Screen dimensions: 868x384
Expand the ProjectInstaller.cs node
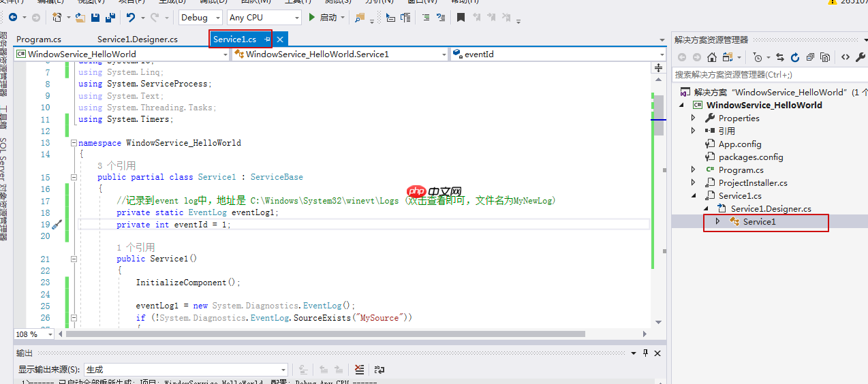[x=694, y=182]
